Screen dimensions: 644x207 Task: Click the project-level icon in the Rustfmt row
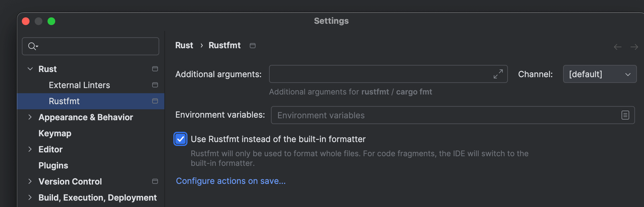(x=155, y=101)
